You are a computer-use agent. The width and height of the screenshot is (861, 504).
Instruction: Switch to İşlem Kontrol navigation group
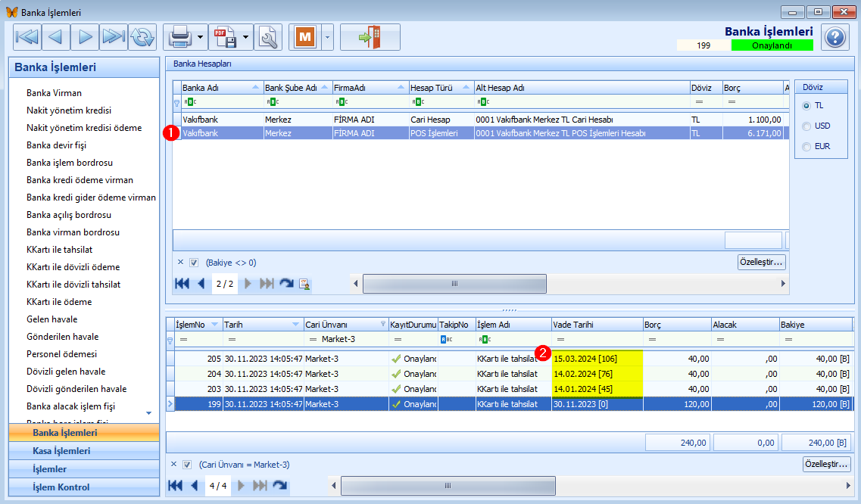84,487
